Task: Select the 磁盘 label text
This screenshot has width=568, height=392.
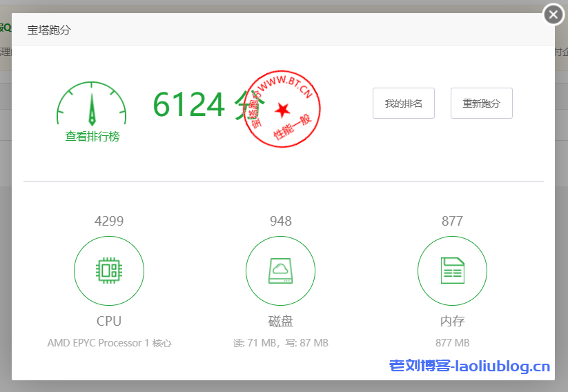Action: pyautogui.click(x=280, y=321)
